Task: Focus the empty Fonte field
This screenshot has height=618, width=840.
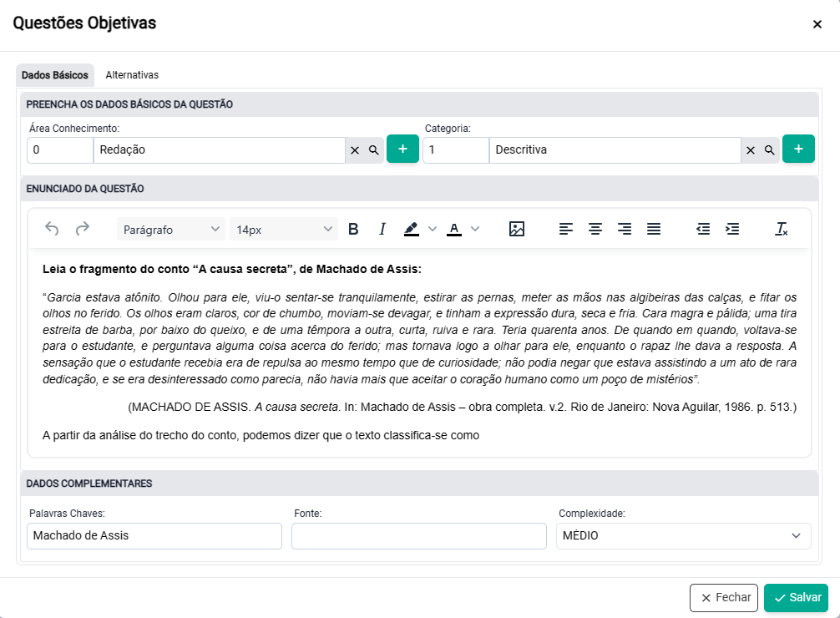Action: pos(419,536)
